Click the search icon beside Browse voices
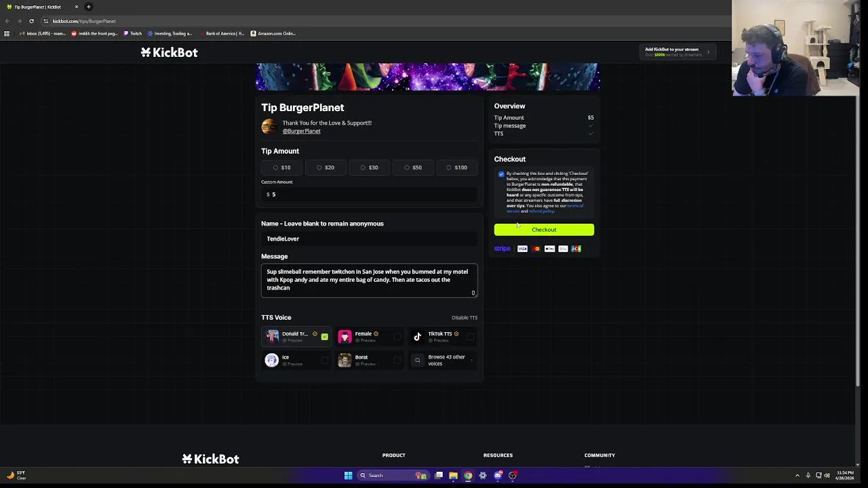Screen dimensions: 868x488 point(418,360)
